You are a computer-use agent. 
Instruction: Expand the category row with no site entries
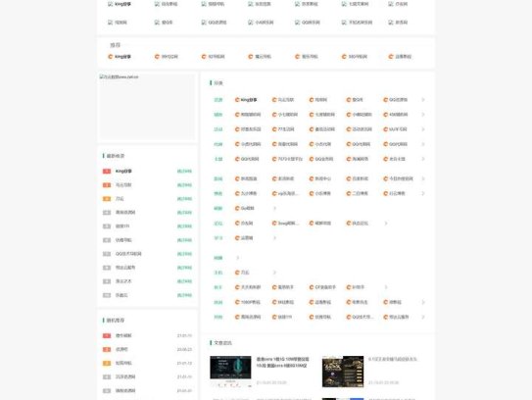click(x=237, y=258)
